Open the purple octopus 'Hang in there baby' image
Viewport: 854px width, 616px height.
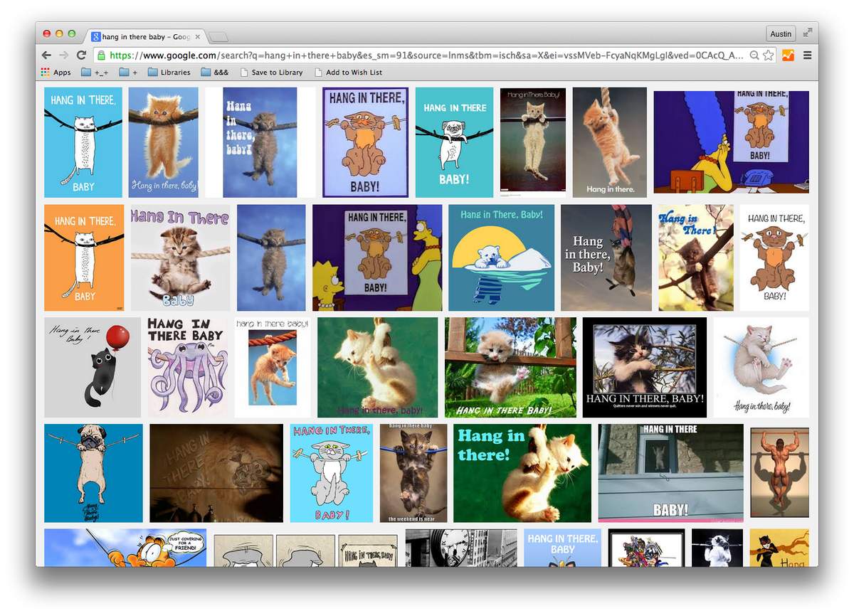[188, 367]
